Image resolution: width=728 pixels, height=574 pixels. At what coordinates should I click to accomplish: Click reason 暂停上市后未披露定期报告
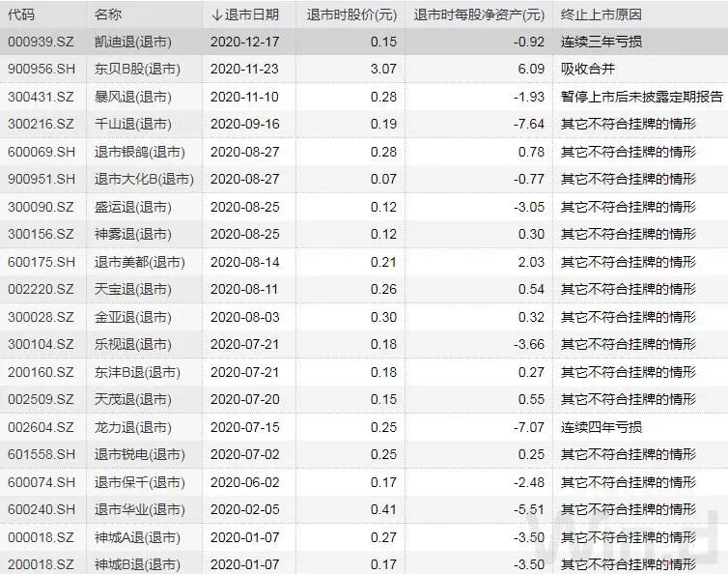(642, 97)
